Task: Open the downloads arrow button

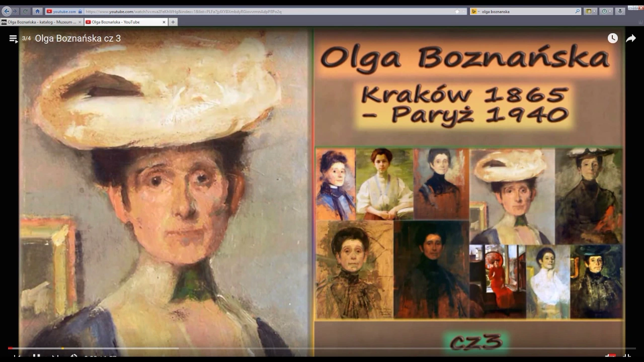Action: point(620,11)
